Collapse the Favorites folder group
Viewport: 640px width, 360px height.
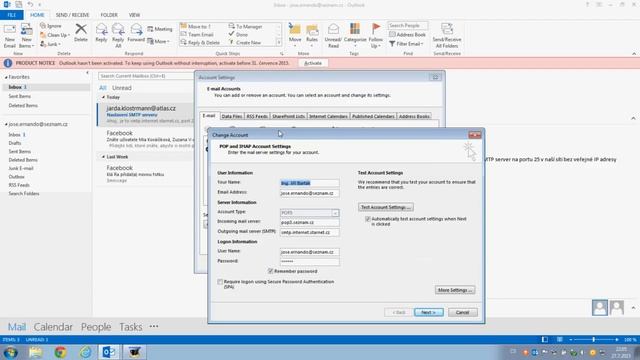coord(6,77)
